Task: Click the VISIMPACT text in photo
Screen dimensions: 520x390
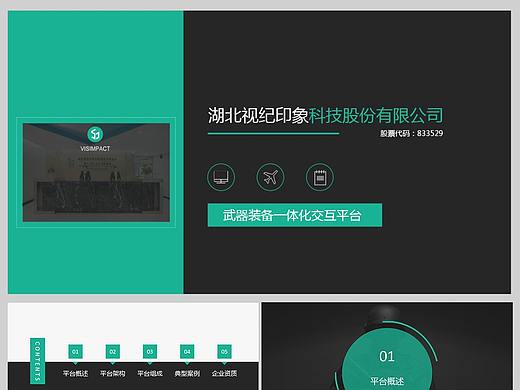Action: click(95, 149)
